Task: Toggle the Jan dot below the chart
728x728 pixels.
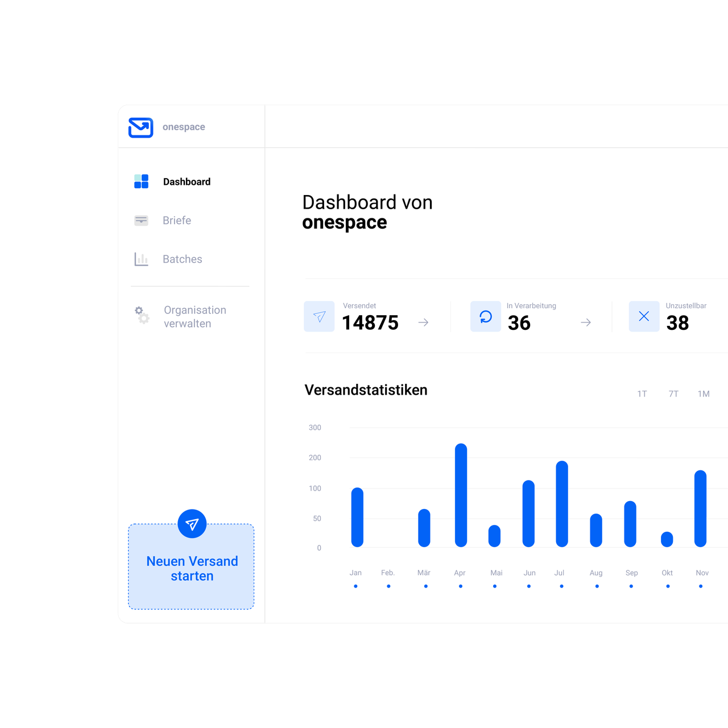Action: 355,585
